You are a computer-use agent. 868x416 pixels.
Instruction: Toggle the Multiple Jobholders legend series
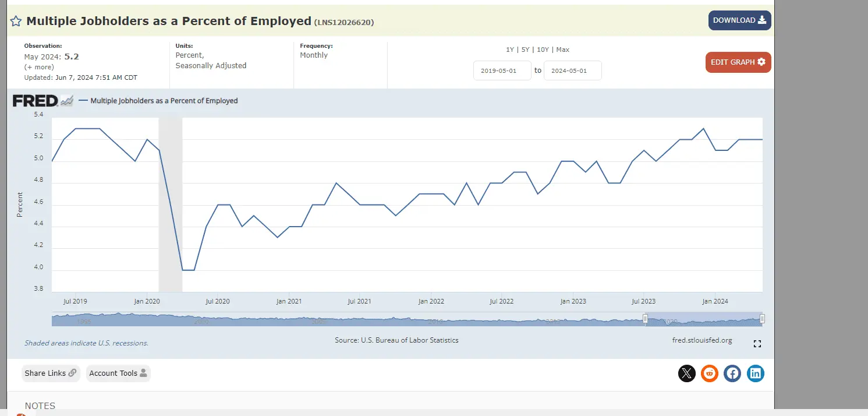tap(164, 101)
